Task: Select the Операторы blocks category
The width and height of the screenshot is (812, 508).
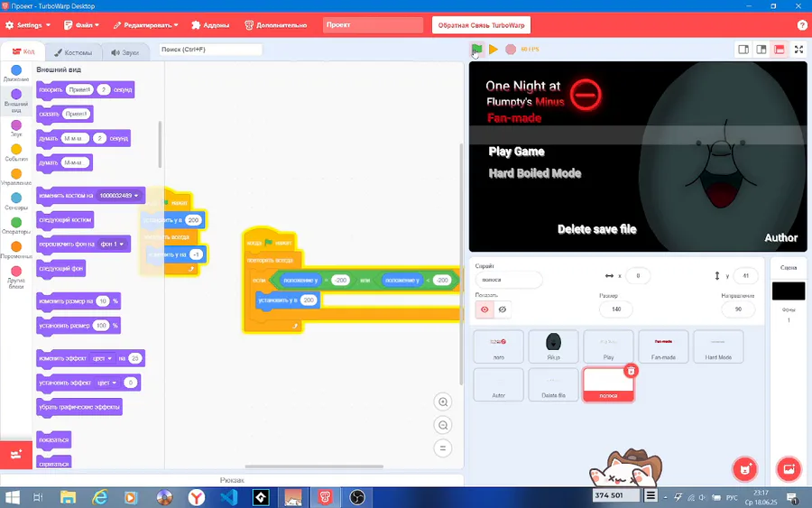Action: (16, 226)
